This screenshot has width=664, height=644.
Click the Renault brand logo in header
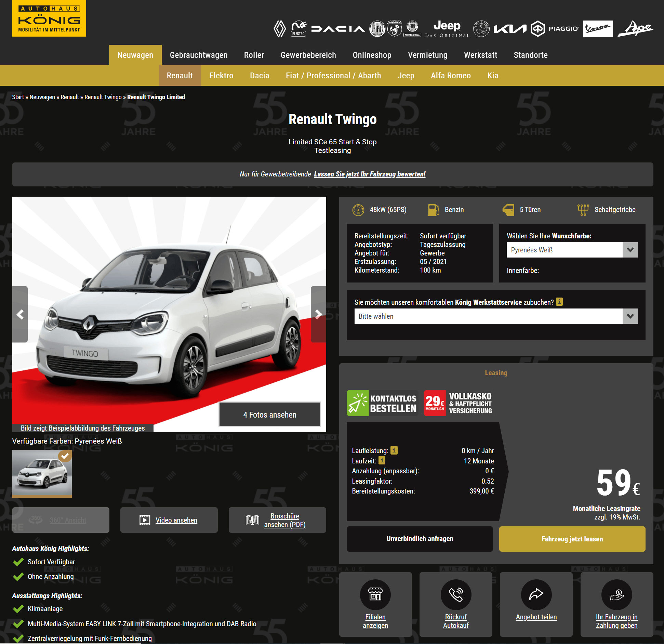280,29
